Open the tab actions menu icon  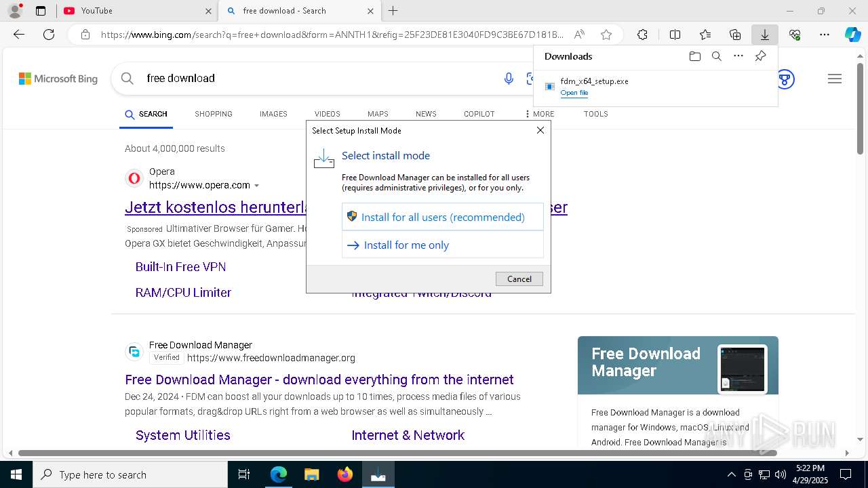pos(41,11)
